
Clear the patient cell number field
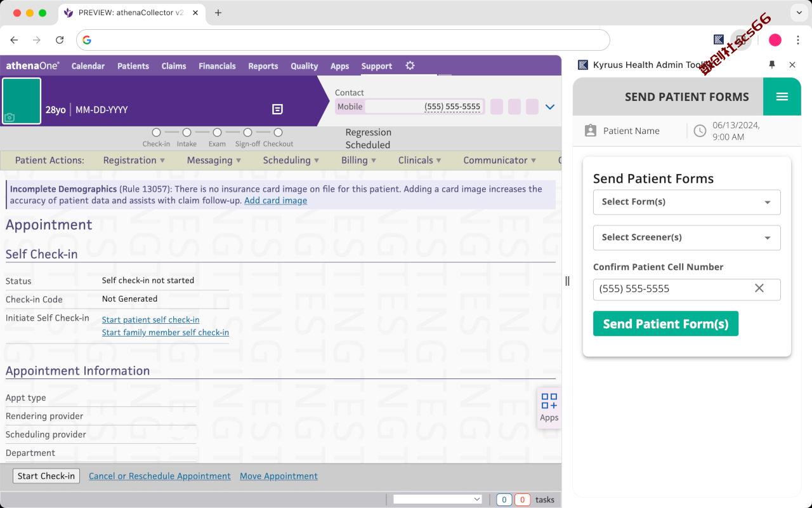click(x=759, y=288)
